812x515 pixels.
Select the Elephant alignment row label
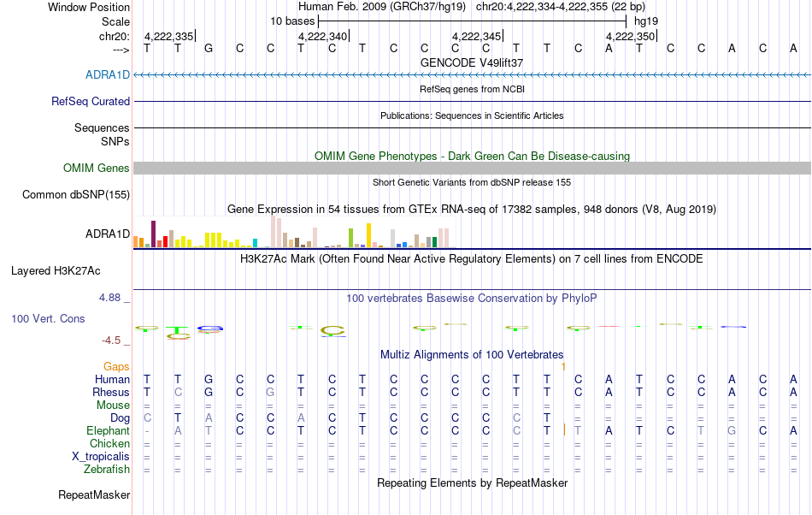pos(108,430)
